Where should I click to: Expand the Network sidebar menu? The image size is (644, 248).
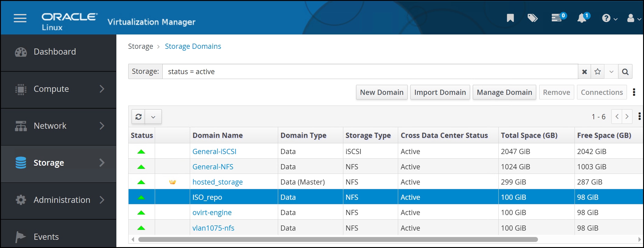tap(58, 126)
